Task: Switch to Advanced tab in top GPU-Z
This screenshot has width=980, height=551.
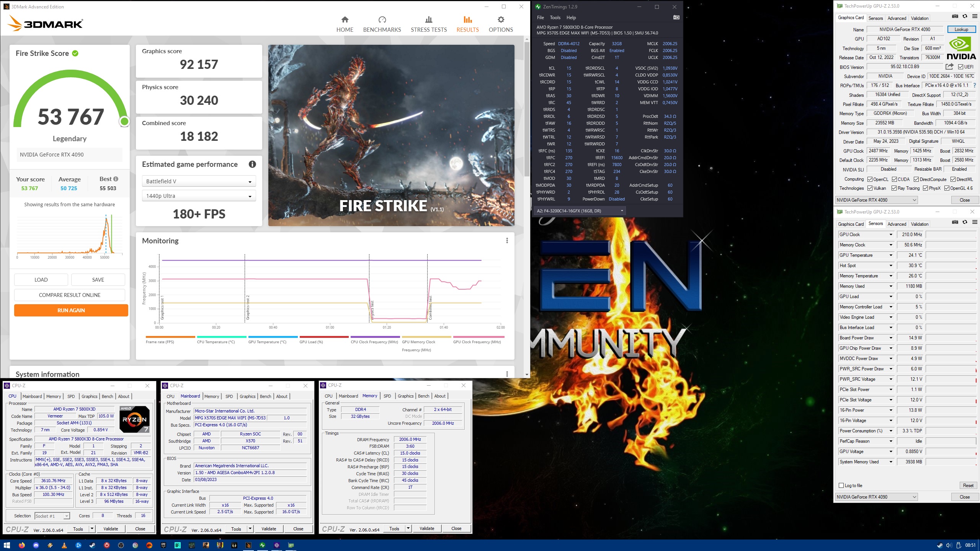Action: pyautogui.click(x=897, y=18)
